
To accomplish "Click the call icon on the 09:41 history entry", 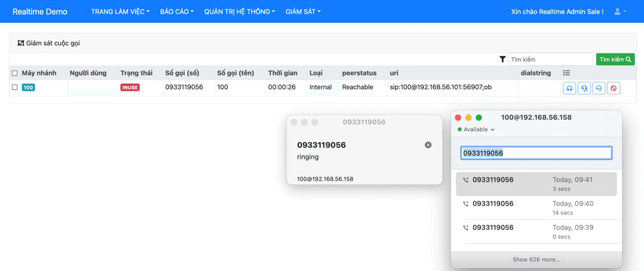I will pyautogui.click(x=465, y=179).
